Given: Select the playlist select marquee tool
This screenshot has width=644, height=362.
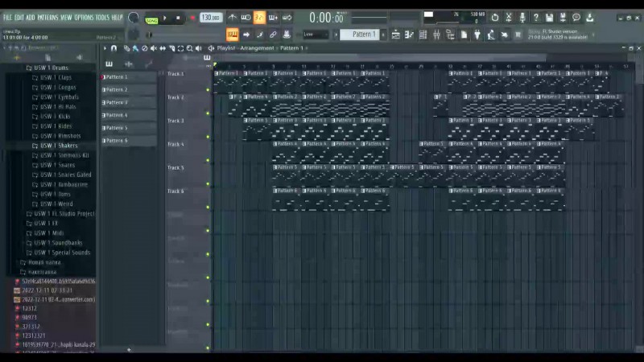Looking at the screenshot, I should (x=180, y=48).
